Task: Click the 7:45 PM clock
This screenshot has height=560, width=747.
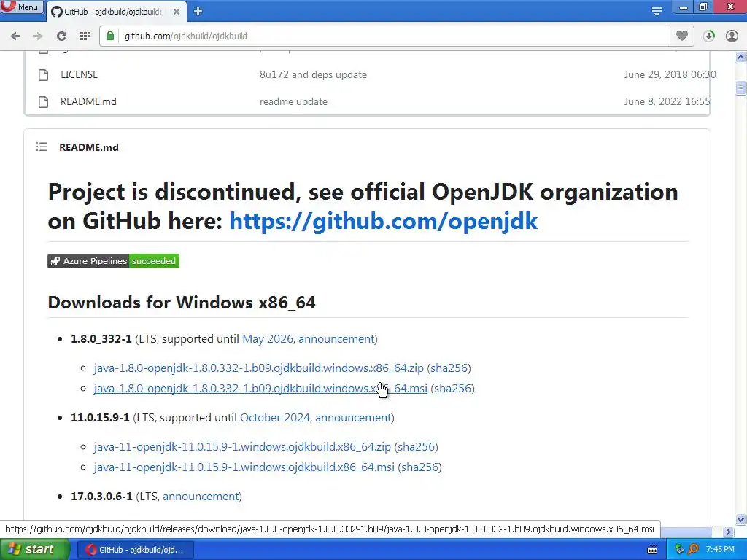Action: point(720,550)
